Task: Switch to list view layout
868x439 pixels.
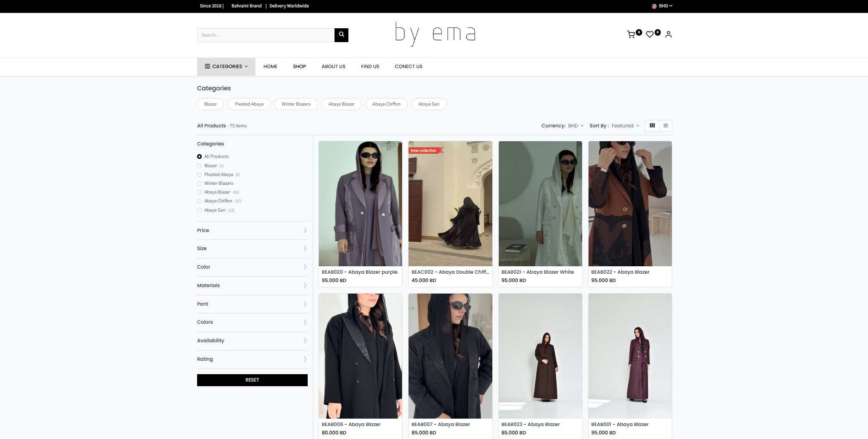Action: point(665,126)
